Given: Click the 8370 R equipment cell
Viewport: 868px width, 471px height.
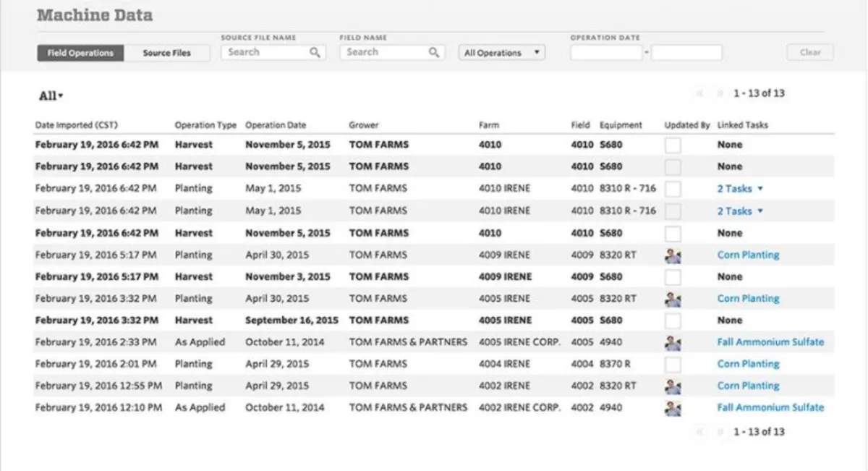Looking at the screenshot, I should (x=615, y=364).
